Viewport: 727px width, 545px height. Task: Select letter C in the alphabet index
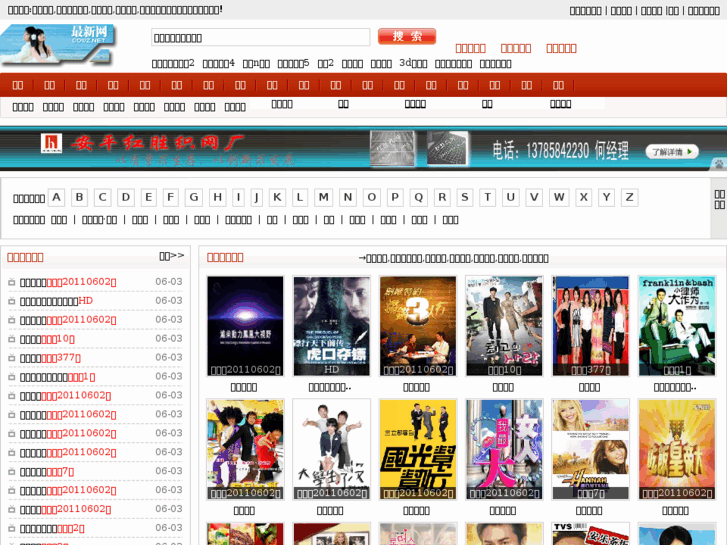coord(102,198)
